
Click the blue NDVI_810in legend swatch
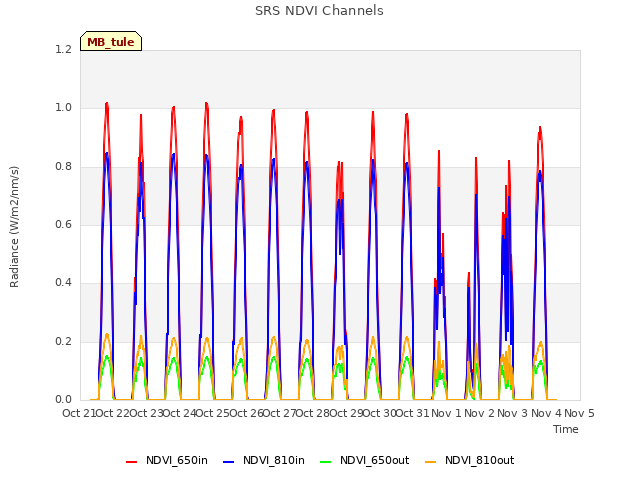click(229, 461)
